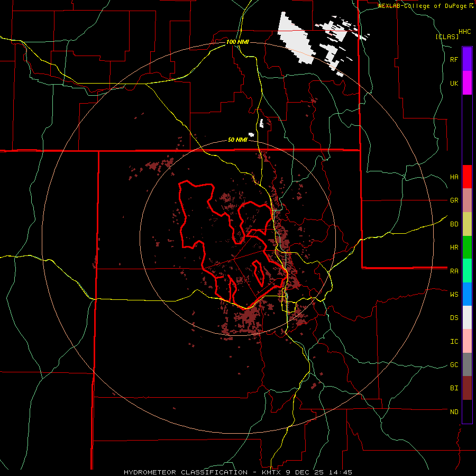Click the WS legend label

click(x=454, y=295)
